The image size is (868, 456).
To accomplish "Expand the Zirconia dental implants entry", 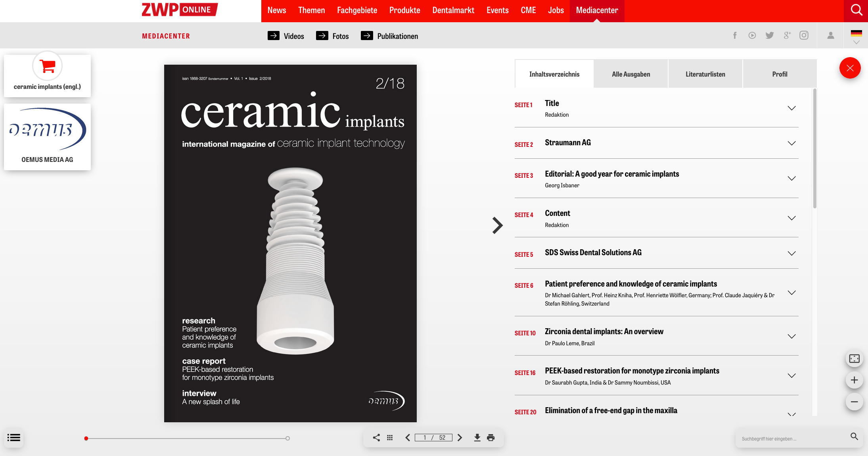I will point(791,336).
